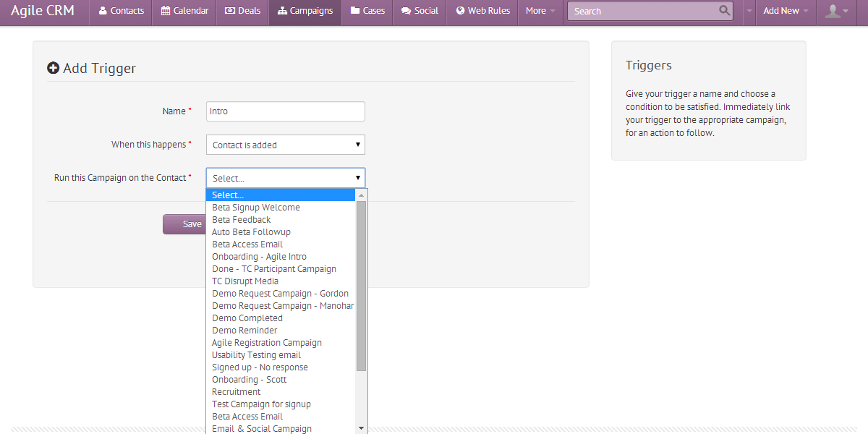The height and width of the screenshot is (434, 868).
Task: Open the 'When this happens' dropdown
Action: coord(286,145)
